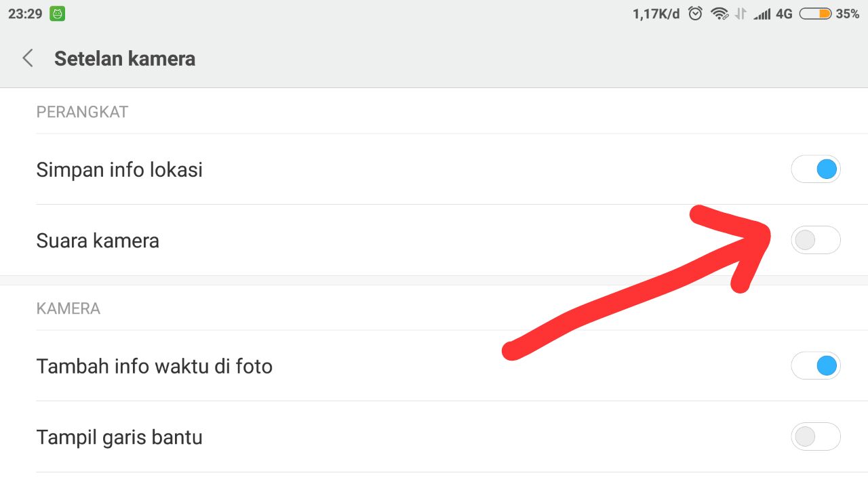Screen dimensions: 868x488
Task: Tap the PERANGKAT section header
Action: (82, 112)
